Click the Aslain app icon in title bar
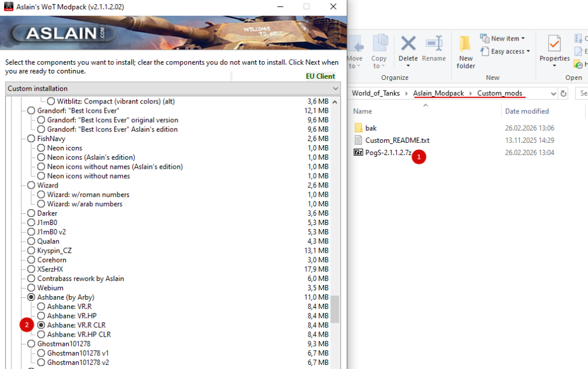 [8, 6]
